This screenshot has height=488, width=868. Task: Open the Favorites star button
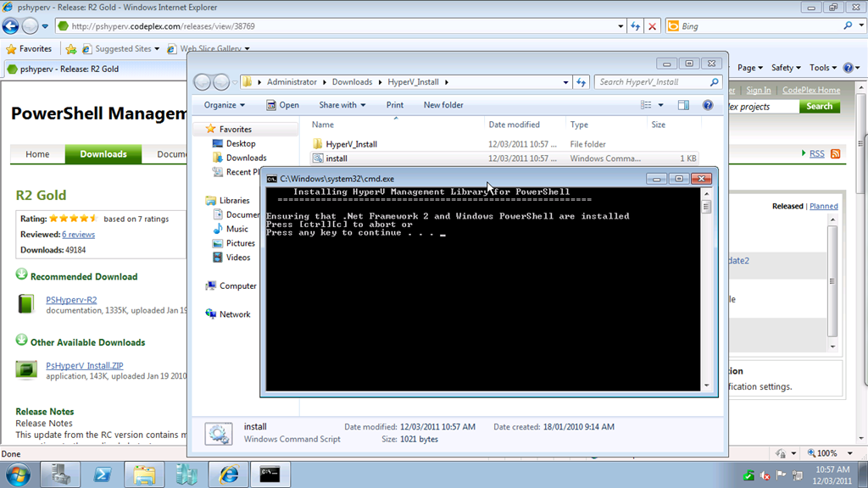pyautogui.click(x=29, y=48)
